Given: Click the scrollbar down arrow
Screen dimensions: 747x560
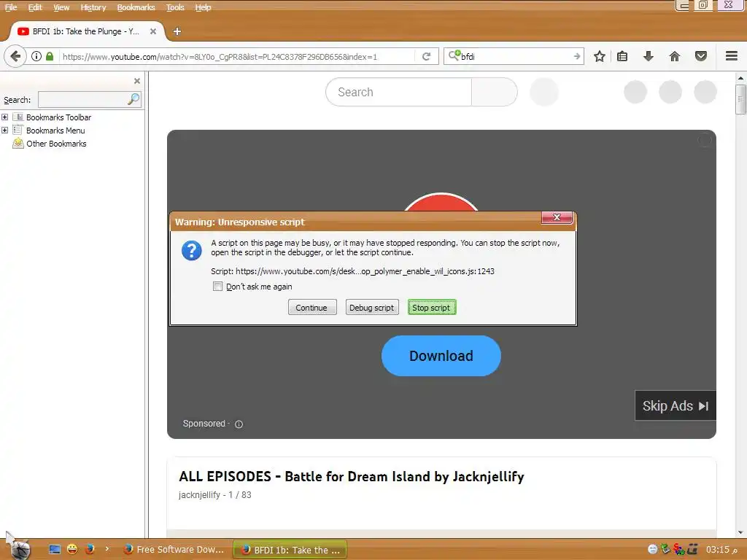Looking at the screenshot, I should (x=740, y=532).
